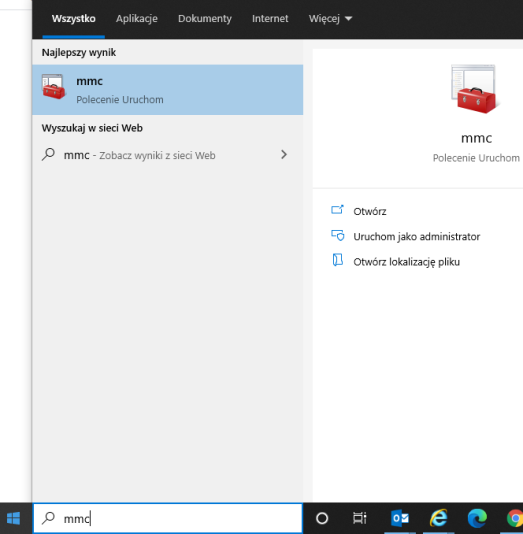Screen dimensions: 523x534
Task: Select the Wszystko tab
Action: (74, 19)
